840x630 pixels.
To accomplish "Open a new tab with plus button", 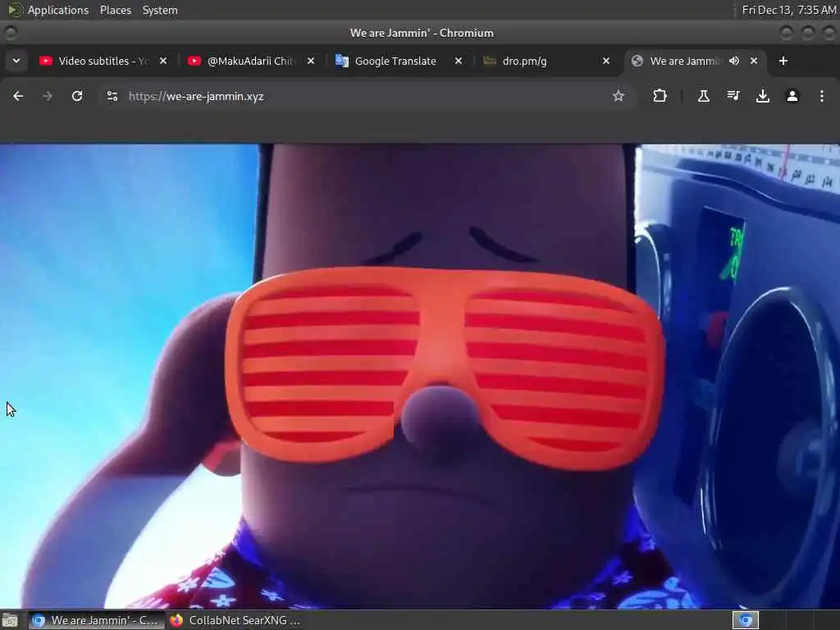I will coord(783,61).
